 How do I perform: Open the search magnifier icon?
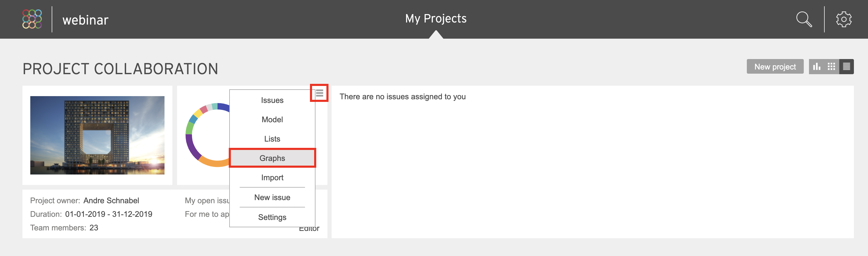click(x=804, y=19)
